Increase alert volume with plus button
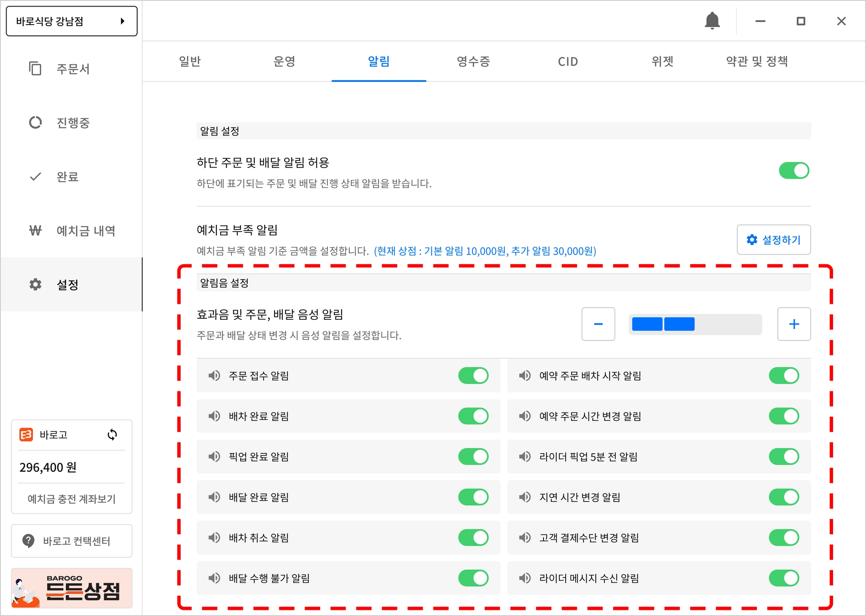 [x=794, y=324]
